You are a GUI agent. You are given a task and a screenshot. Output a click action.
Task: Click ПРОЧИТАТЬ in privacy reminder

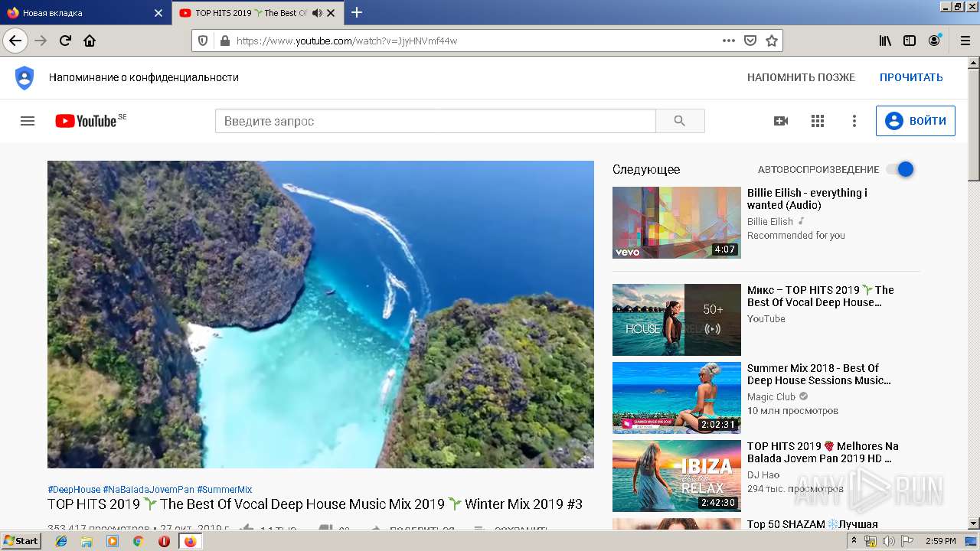tap(911, 77)
